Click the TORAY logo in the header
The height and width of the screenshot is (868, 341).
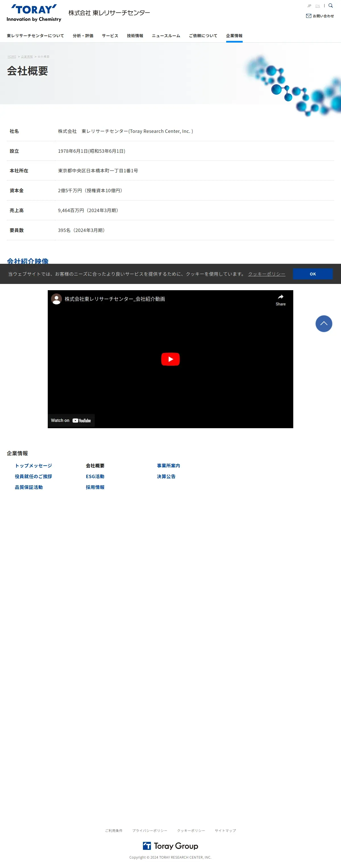pyautogui.click(x=34, y=13)
